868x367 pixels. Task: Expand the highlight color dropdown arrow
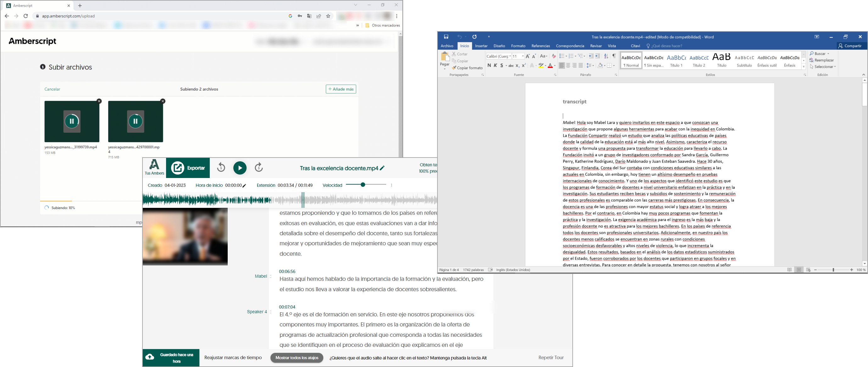click(x=545, y=66)
